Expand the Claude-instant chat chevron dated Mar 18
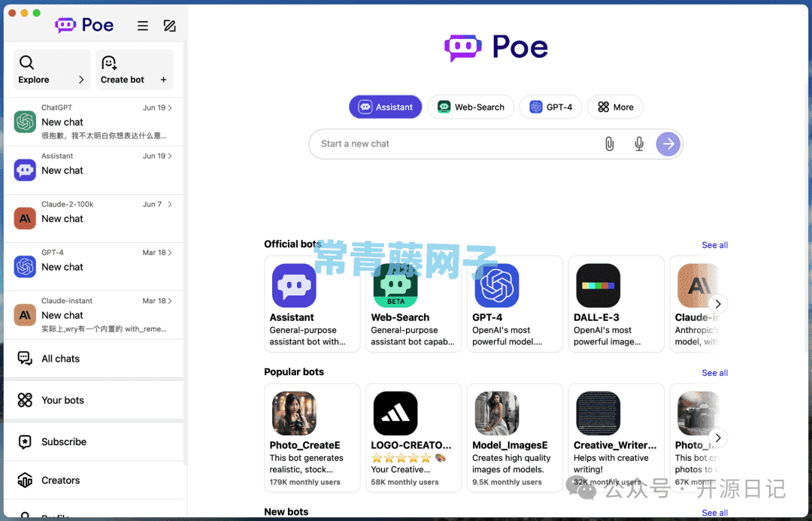 pyautogui.click(x=170, y=301)
